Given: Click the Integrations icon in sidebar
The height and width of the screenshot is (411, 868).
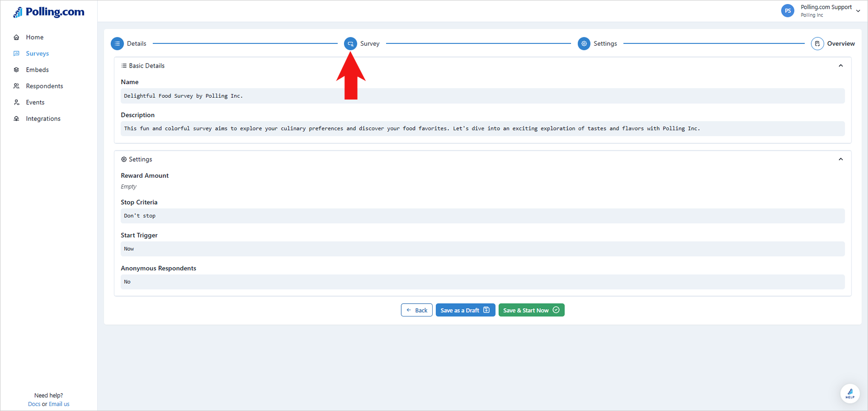Looking at the screenshot, I should point(16,119).
